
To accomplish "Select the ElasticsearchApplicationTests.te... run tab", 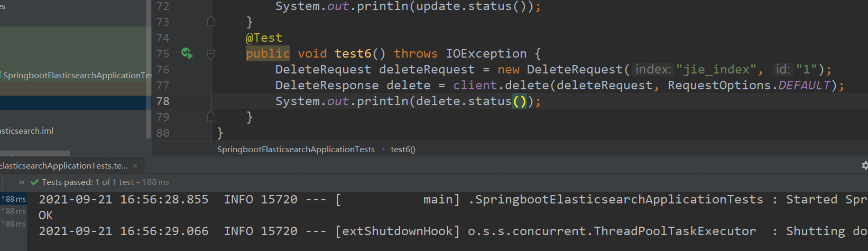I will click(64, 166).
